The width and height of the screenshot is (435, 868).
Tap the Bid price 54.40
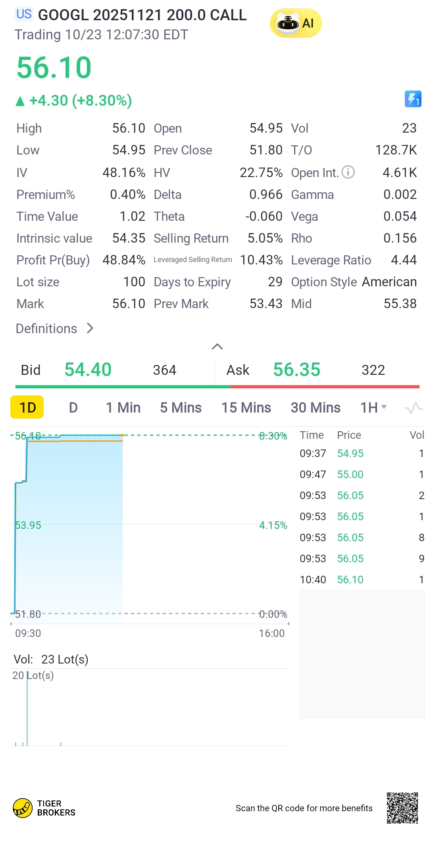(x=88, y=370)
